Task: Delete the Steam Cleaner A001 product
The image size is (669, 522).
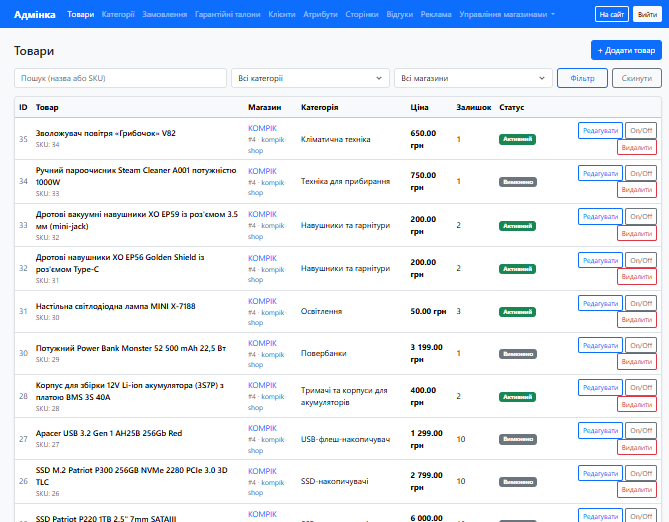Action: (637, 190)
